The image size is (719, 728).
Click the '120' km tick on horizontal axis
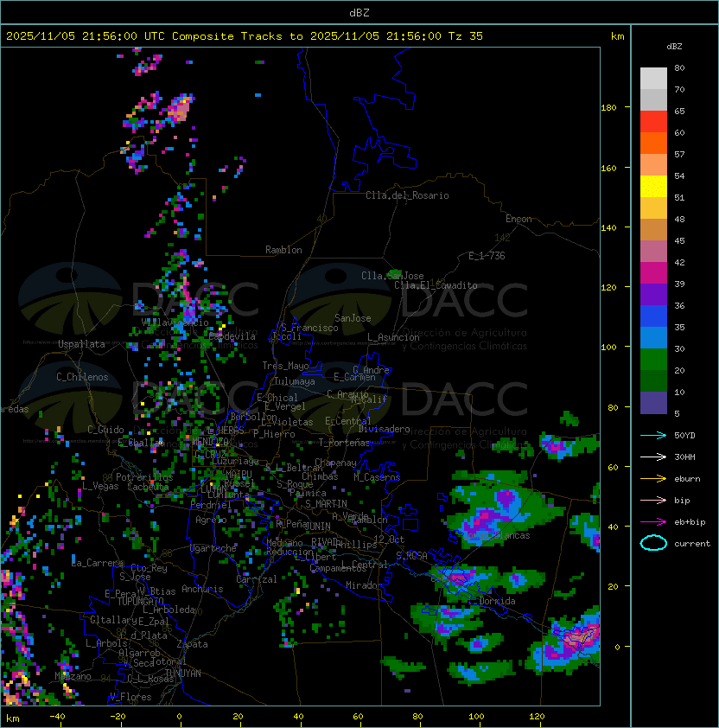click(x=537, y=717)
